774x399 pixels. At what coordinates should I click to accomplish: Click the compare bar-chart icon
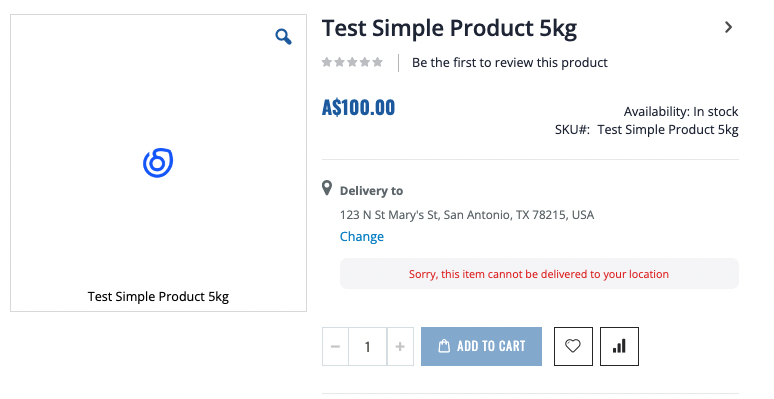(x=619, y=346)
